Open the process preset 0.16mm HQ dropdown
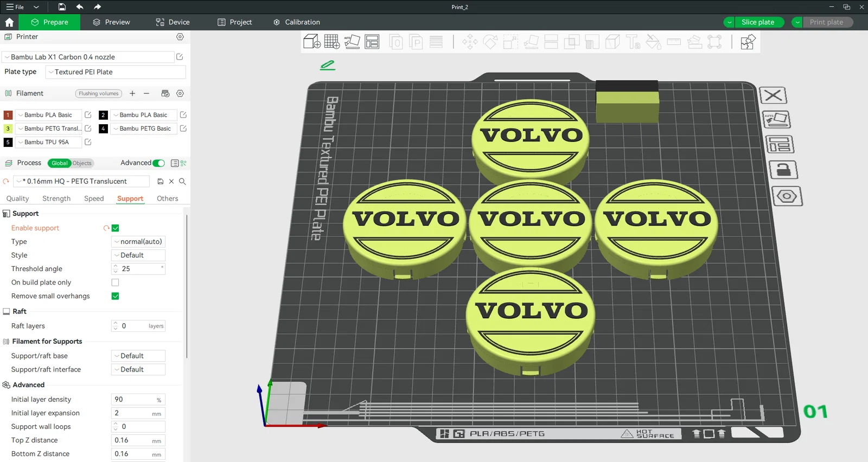The image size is (868, 462). pos(81,182)
